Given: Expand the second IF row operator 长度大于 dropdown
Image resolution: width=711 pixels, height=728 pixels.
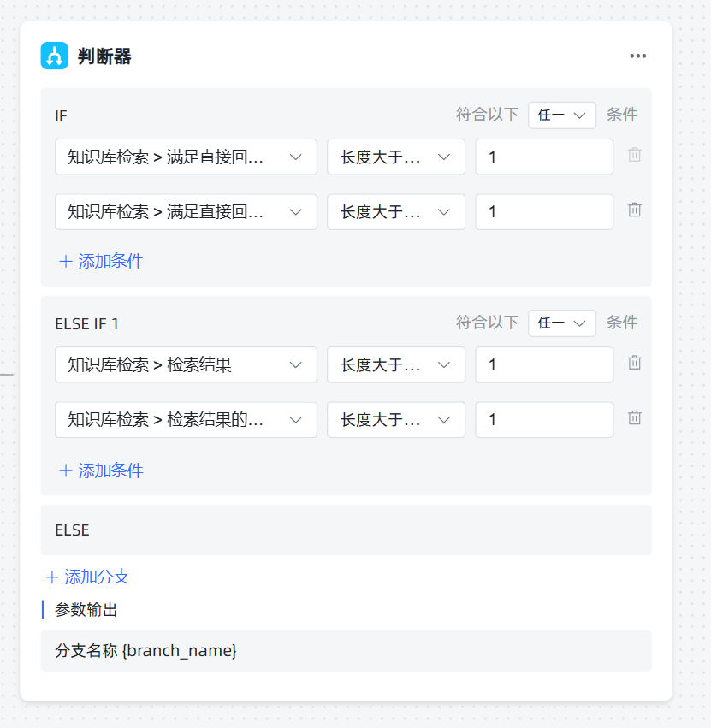Looking at the screenshot, I should tap(395, 211).
